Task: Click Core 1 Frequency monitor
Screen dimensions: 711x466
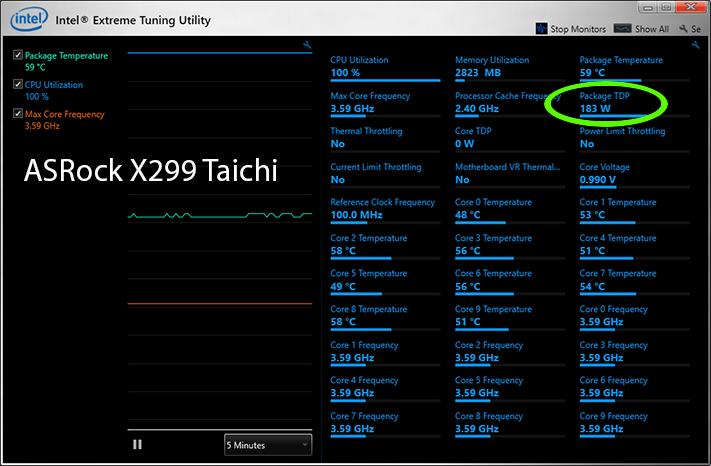Action: pyautogui.click(x=385, y=353)
